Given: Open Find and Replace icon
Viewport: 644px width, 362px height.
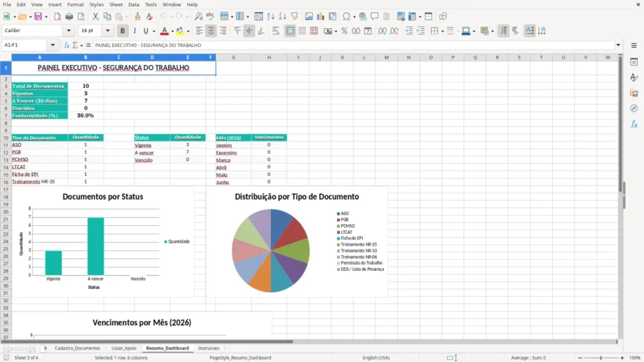Looking at the screenshot, I should [x=198, y=16].
